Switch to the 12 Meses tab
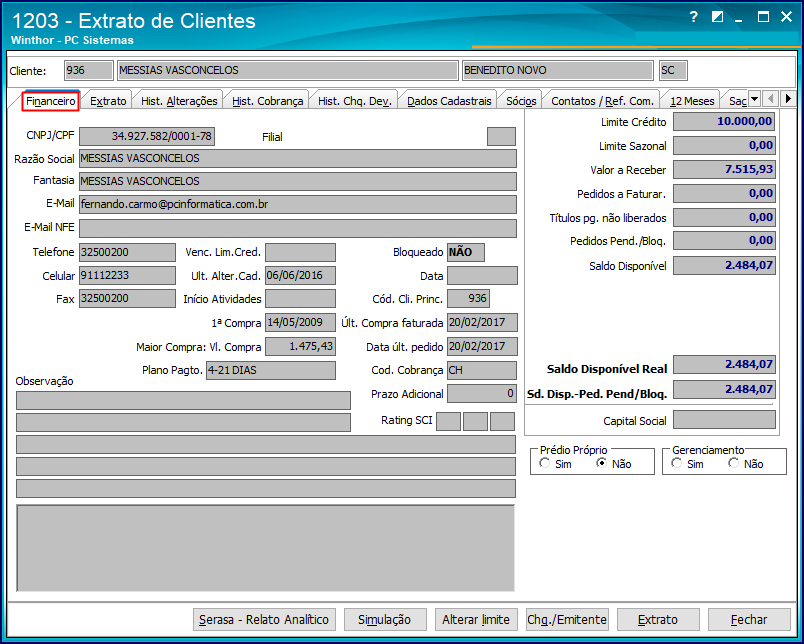Screen dimensions: 804x644 [x=692, y=102]
